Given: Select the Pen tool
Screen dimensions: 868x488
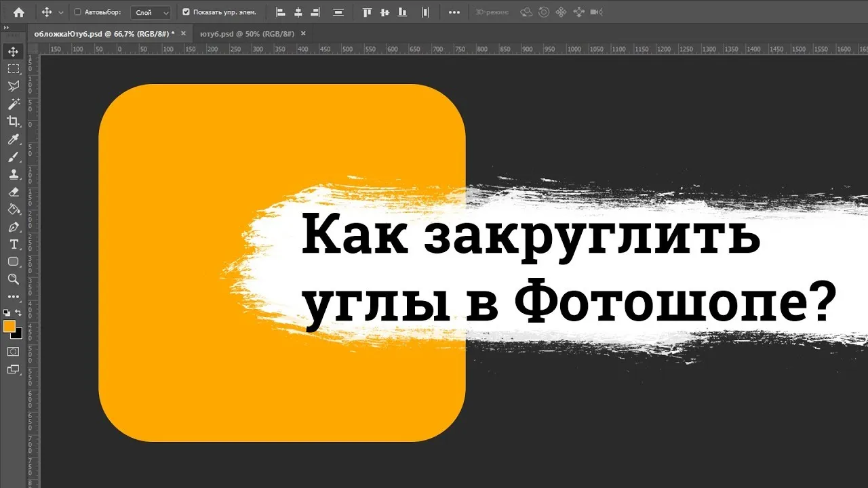Looking at the screenshot, I should (13, 227).
